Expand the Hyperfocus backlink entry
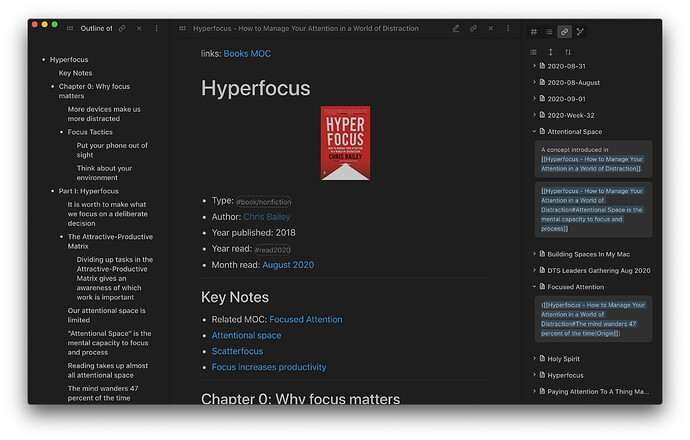Screen dimensions: 690x440 tap(534, 374)
